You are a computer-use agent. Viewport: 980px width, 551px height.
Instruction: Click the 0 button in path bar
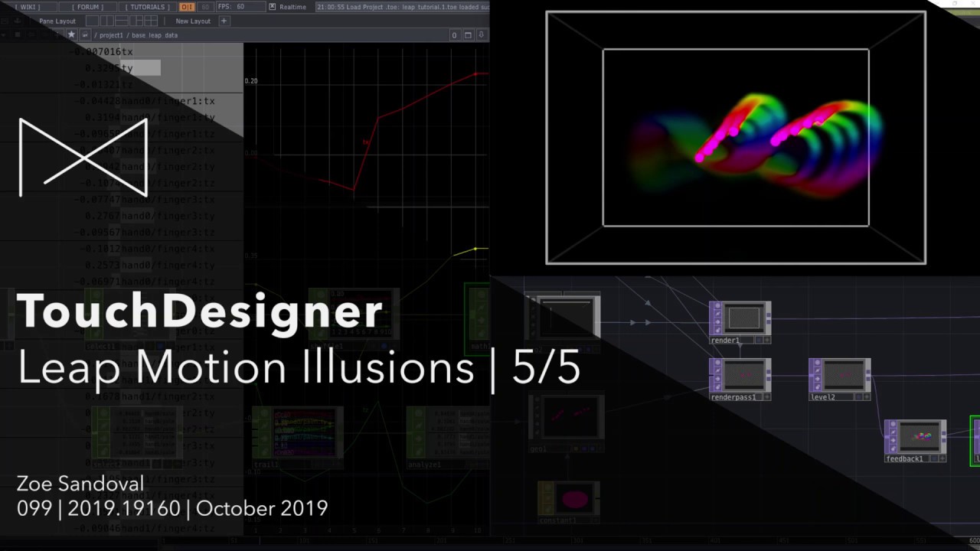454,35
